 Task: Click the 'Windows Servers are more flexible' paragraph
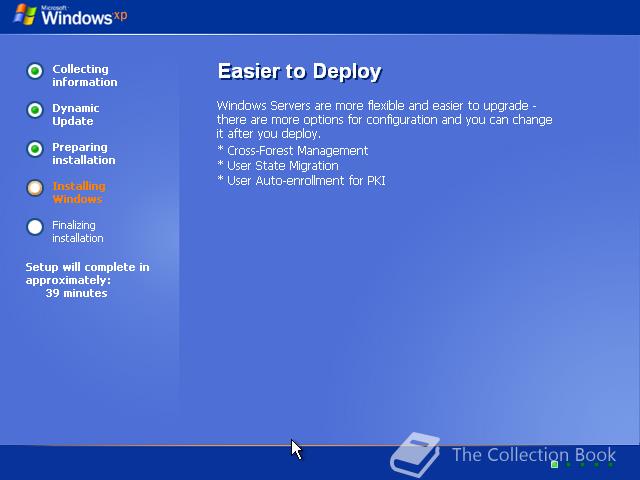pos(384,120)
